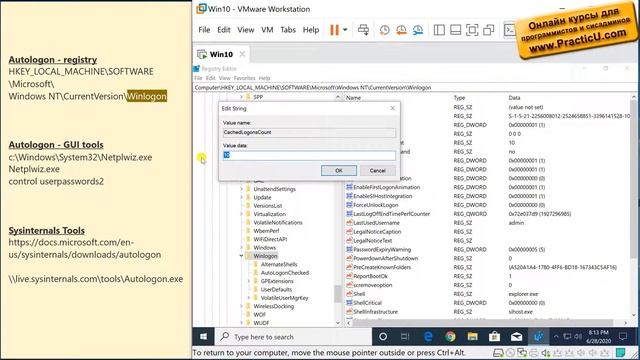Toggle the thumbnail bar view
The width and height of the screenshot is (640, 360).
click(x=456, y=30)
